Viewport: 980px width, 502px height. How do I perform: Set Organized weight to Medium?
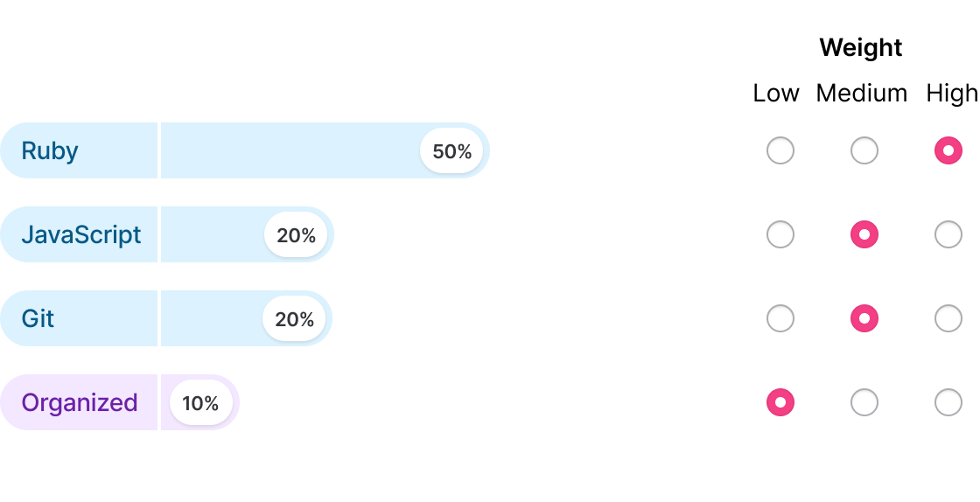coord(864,402)
